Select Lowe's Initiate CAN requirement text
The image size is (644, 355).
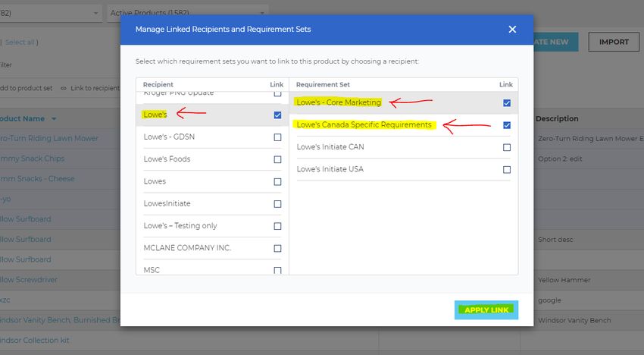point(330,147)
